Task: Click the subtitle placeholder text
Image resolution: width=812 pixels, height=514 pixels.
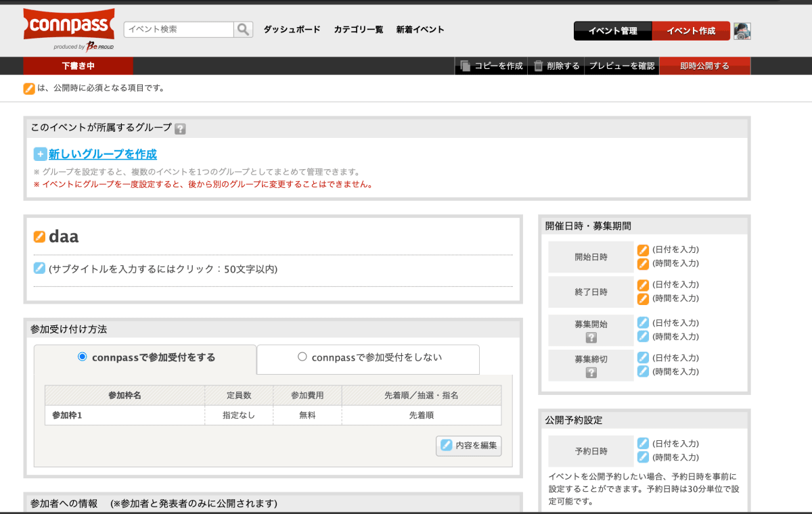Action: (163, 269)
